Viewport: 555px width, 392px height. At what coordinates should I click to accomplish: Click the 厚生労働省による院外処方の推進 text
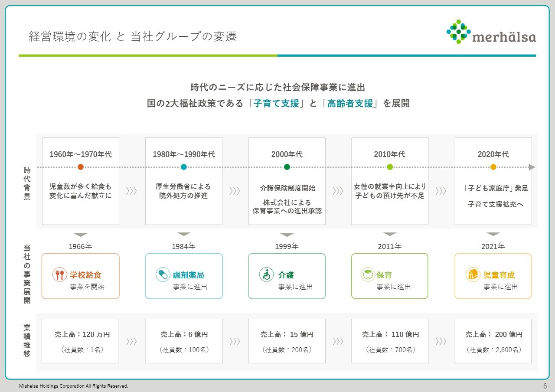(x=183, y=191)
